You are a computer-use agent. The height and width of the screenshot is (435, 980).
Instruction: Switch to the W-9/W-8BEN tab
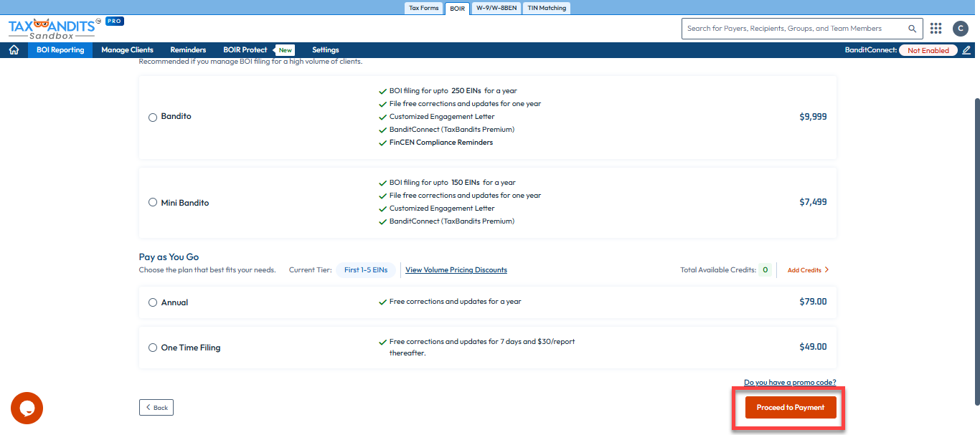click(496, 8)
